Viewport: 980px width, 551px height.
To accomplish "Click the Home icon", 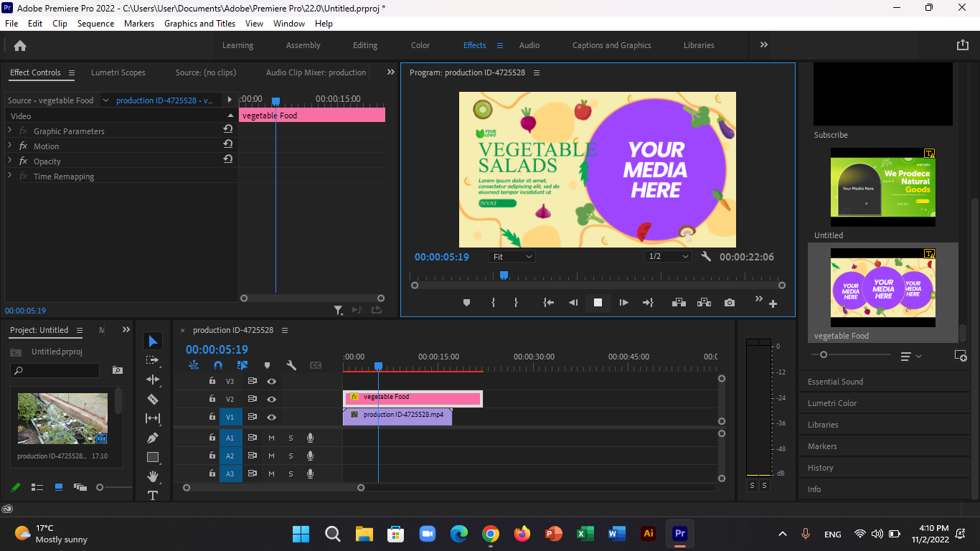I will pyautogui.click(x=20, y=45).
